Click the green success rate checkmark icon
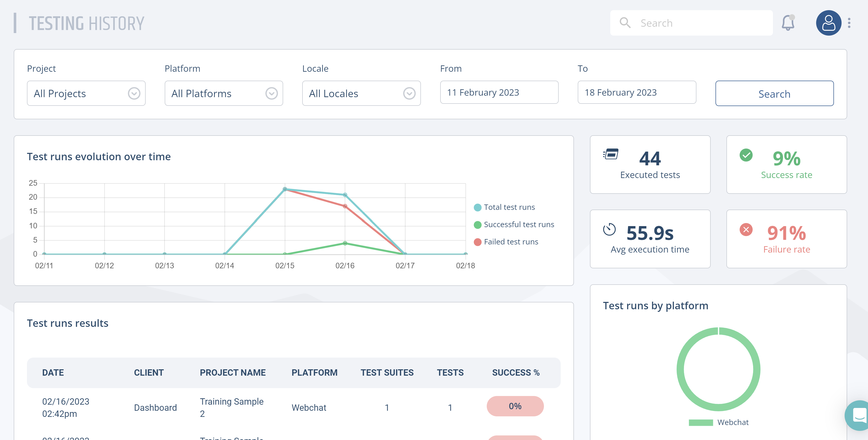The width and height of the screenshot is (868, 440). click(746, 155)
